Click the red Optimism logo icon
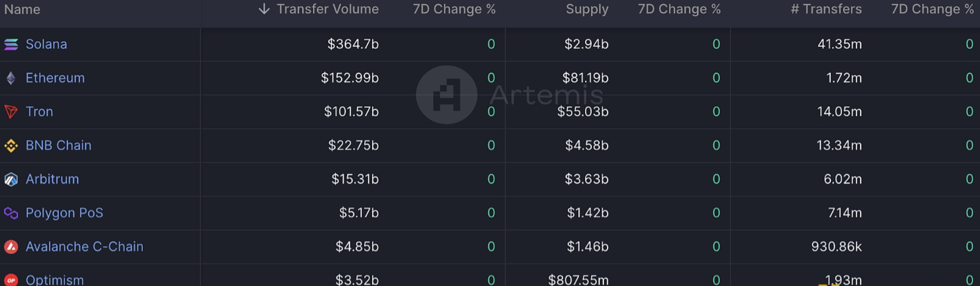This screenshot has width=980, height=286. (11, 280)
